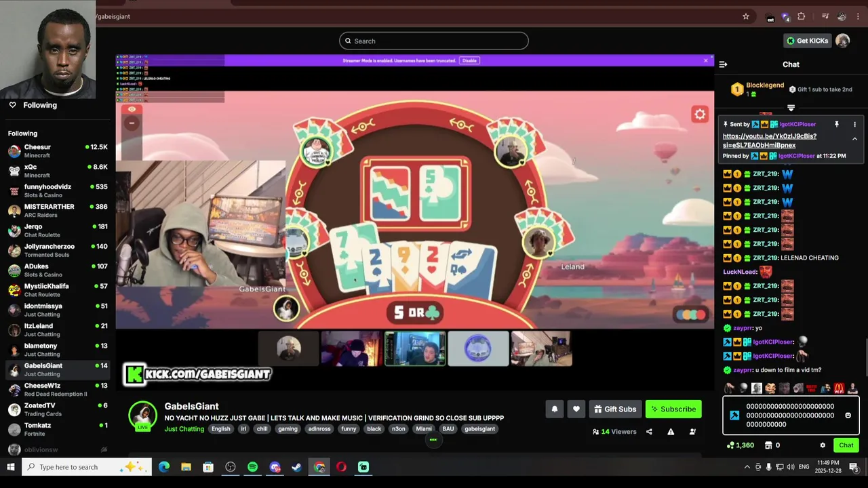
Task: Share the stream with share icon
Action: point(649,432)
